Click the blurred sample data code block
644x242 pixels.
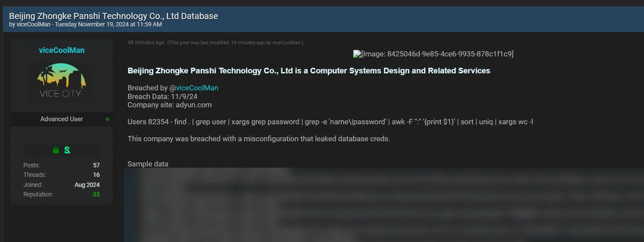[x=385, y=205]
